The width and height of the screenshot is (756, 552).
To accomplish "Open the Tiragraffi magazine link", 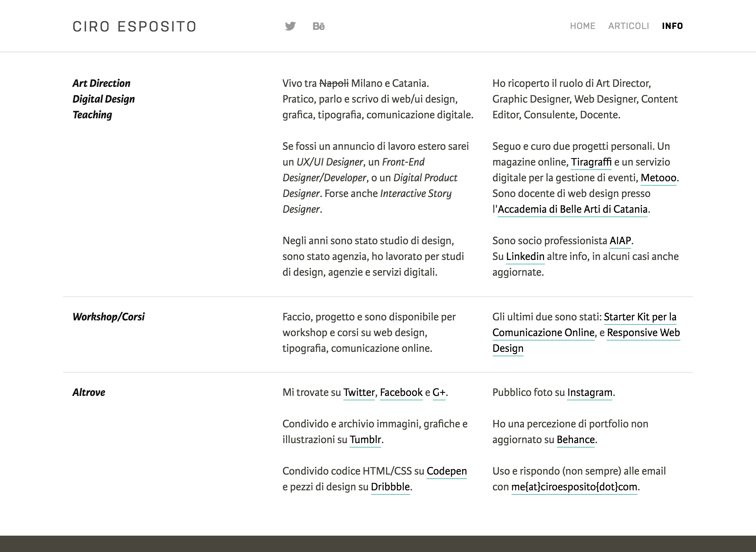I will 591,162.
